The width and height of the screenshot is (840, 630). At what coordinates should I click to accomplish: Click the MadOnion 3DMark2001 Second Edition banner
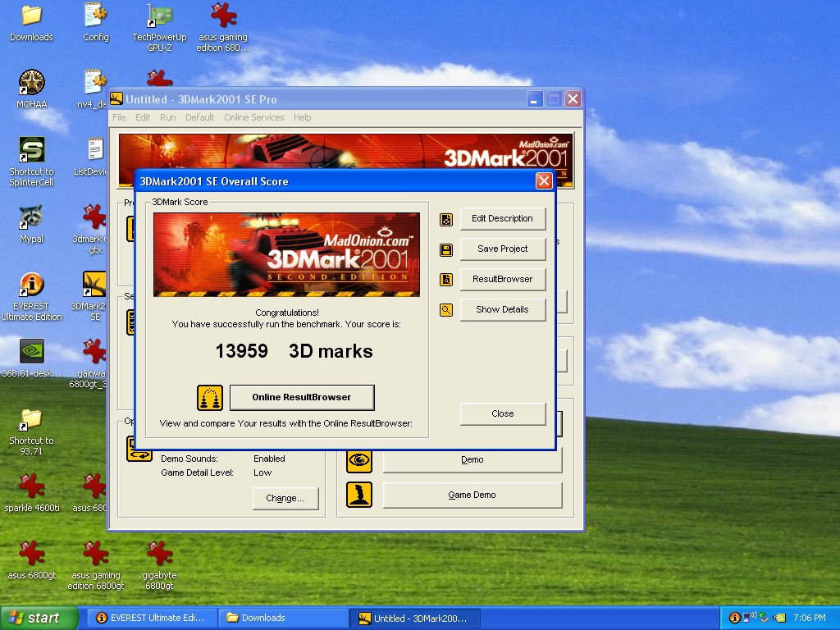point(286,254)
